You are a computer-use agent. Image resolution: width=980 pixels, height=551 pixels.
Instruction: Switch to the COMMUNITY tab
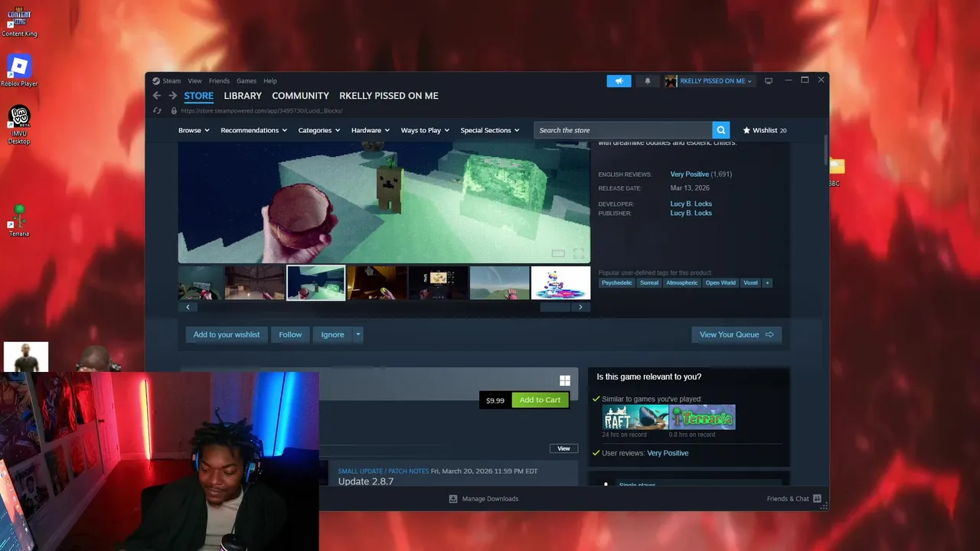coord(300,96)
